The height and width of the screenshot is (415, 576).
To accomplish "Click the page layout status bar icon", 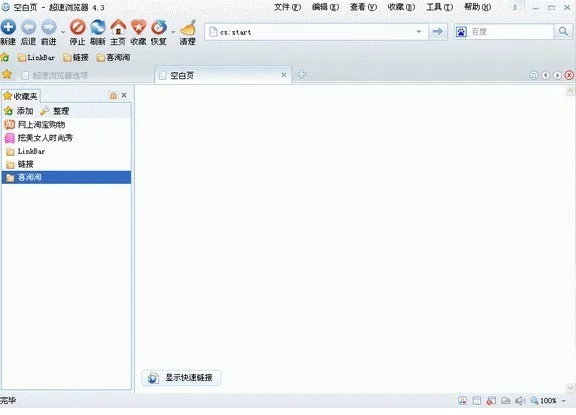I will (x=477, y=401).
